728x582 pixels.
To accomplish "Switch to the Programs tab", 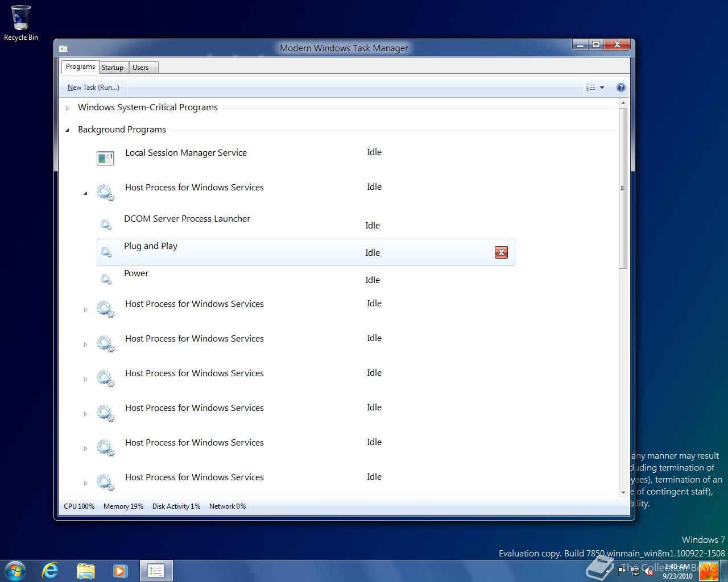I will (x=80, y=67).
